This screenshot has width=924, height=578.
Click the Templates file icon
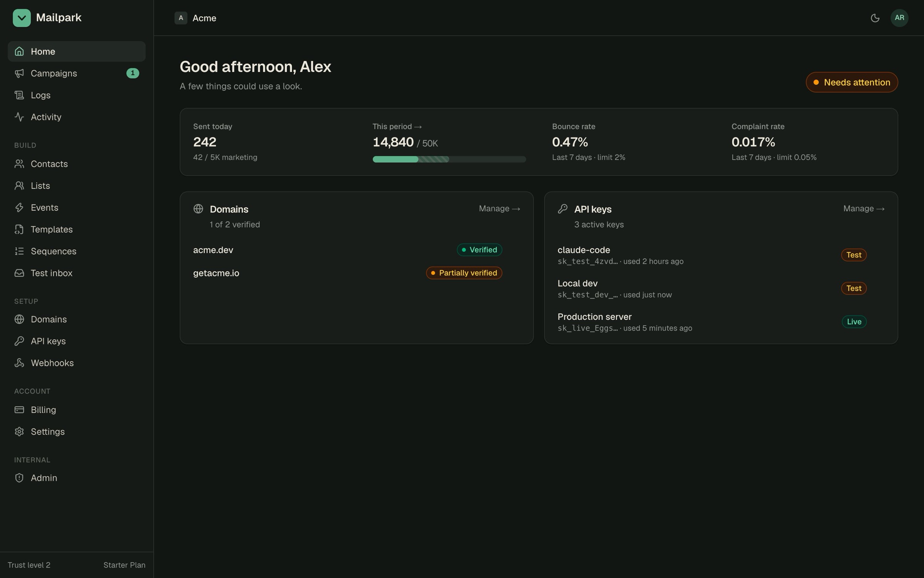pos(19,229)
